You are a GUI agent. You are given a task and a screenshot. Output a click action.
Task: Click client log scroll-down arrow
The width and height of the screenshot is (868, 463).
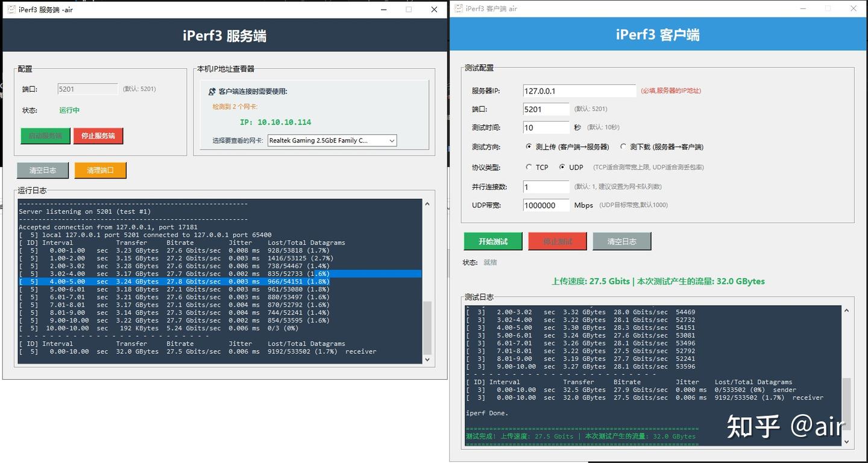coord(846,442)
